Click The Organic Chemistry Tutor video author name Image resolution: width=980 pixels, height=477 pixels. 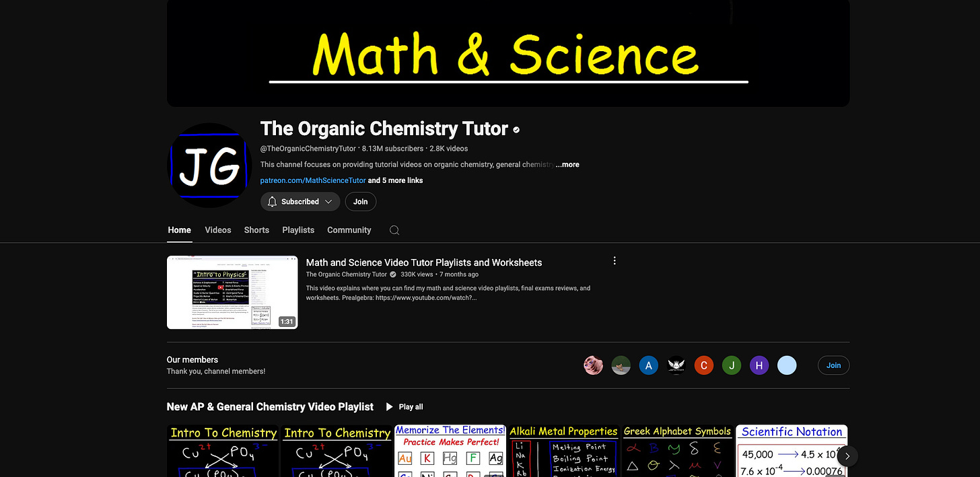pyautogui.click(x=347, y=274)
